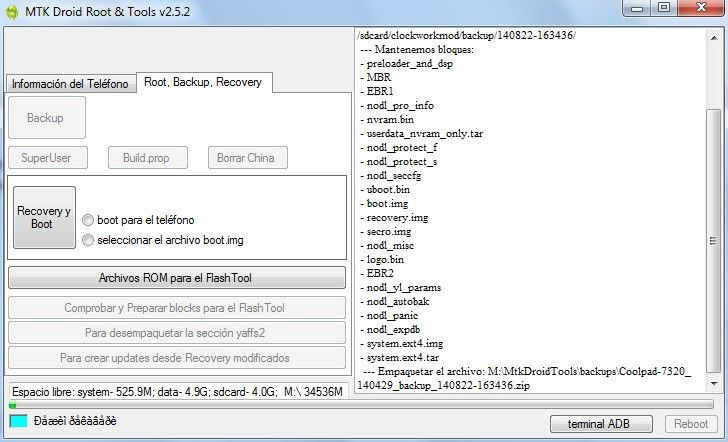Image resolution: width=728 pixels, height=442 pixels.
Task: Open Build.prop button
Action: pos(148,158)
